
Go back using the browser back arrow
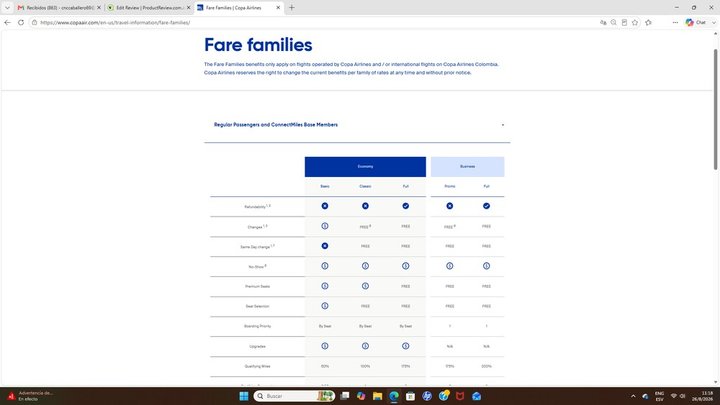[7, 22]
